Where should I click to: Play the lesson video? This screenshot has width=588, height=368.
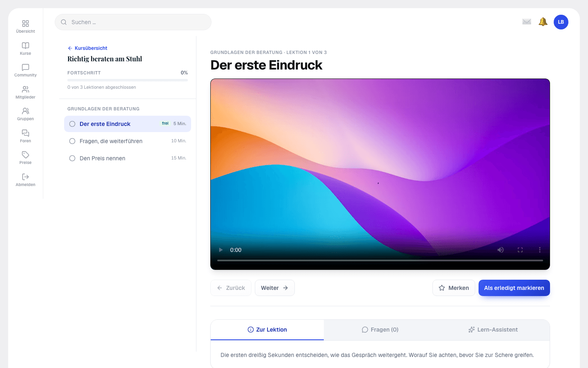(x=220, y=250)
